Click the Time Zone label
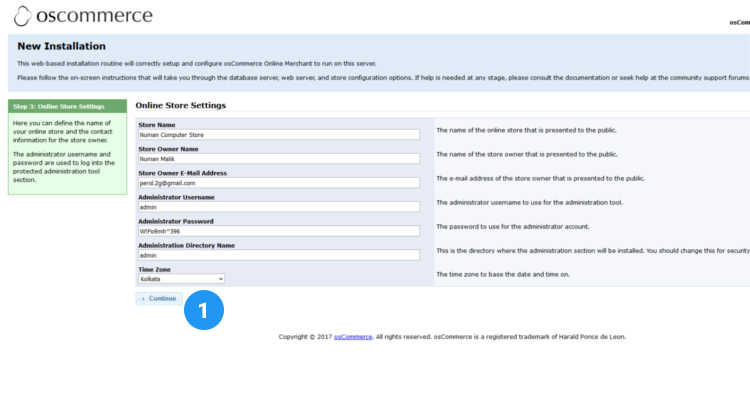 click(x=154, y=270)
